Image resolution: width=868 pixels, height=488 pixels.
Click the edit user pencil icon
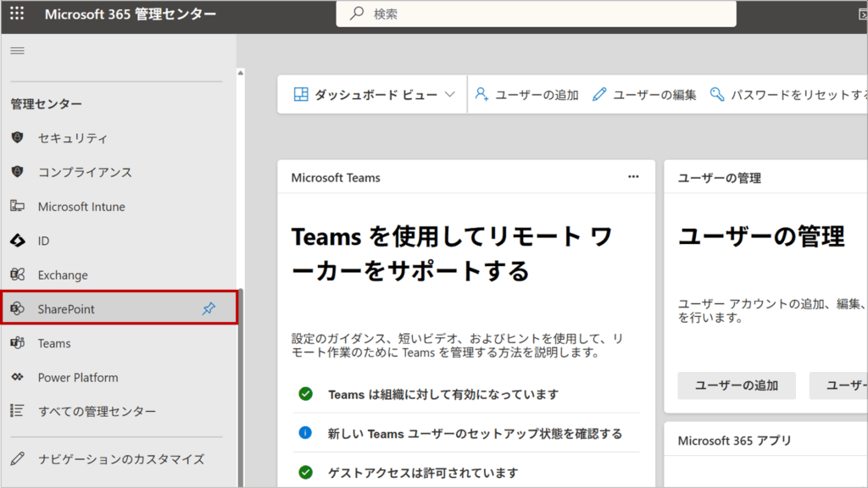coord(599,95)
